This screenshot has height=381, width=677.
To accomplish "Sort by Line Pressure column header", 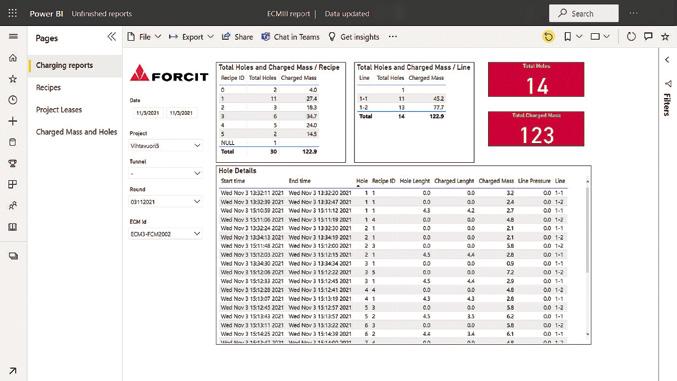I will (x=534, y=181).
